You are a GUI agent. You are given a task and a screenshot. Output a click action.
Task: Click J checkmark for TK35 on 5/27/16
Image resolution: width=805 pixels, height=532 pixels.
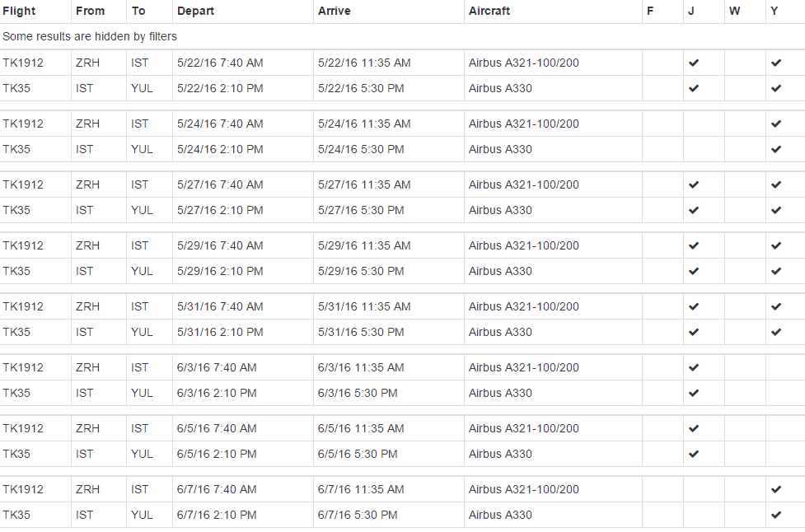694,211
